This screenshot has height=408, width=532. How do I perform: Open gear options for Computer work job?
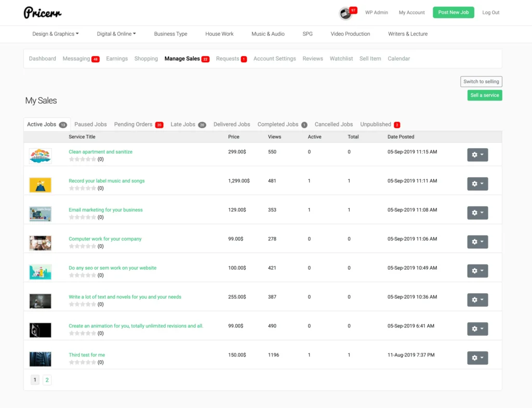tap(477, 242)
